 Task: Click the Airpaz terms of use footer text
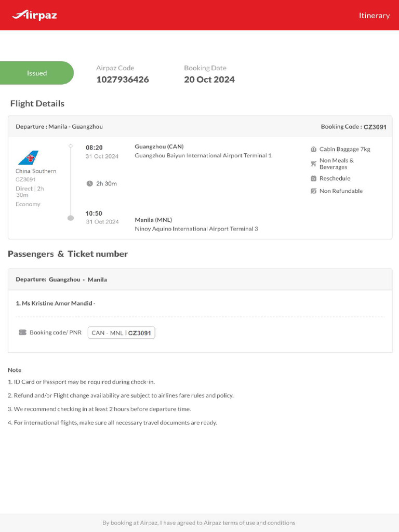tap(199, 523)
